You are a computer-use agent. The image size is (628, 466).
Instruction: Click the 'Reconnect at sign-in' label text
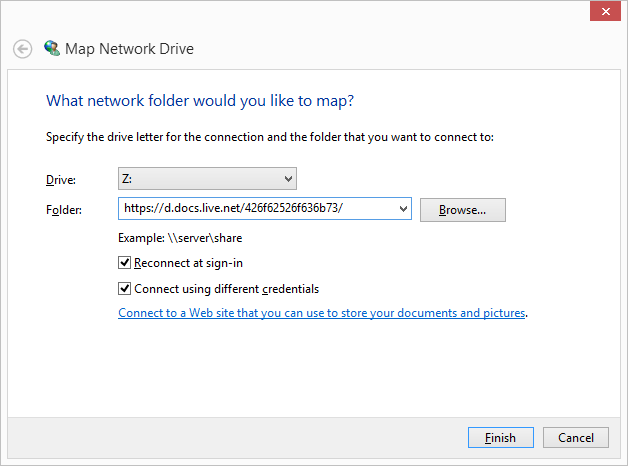tap(188, 263)
